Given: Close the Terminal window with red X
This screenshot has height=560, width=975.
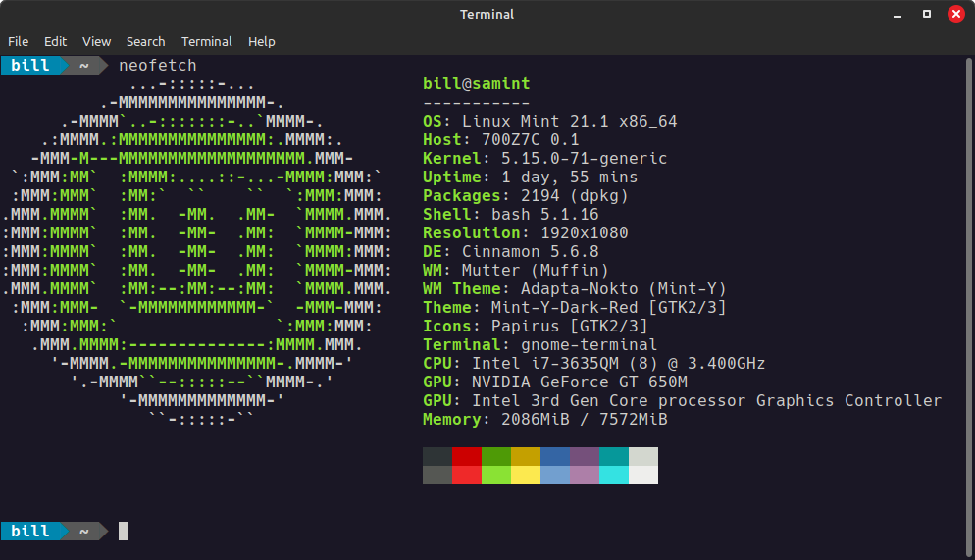Looking at the screenshot, I should [956, 14].
